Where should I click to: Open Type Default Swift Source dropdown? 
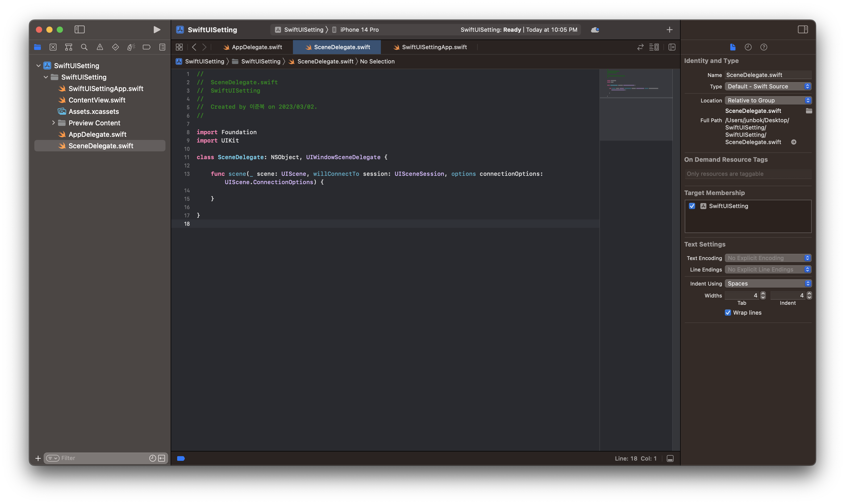pyautogui.click(x=768, y=87)
